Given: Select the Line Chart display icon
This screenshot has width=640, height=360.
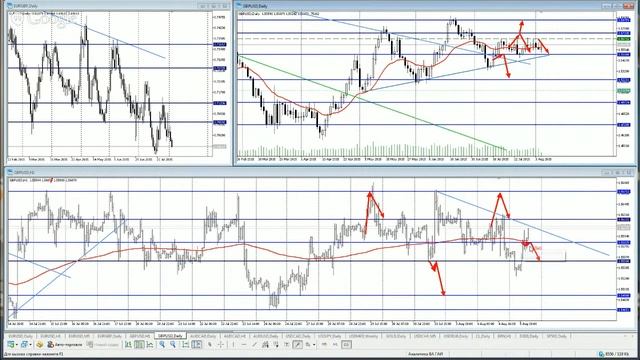Looking at the screenshot, I should (150, 344).
